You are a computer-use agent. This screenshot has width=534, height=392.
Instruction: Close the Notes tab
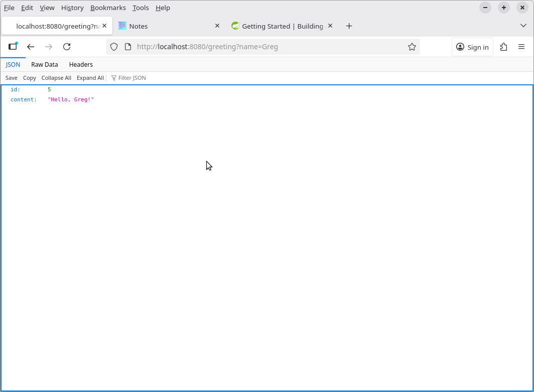point(217,26)
